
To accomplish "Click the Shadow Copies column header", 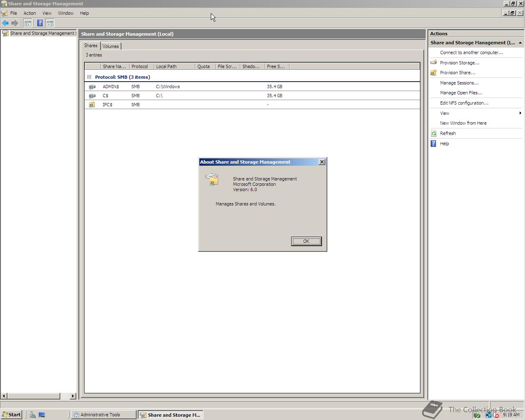I will pos(252,66).
